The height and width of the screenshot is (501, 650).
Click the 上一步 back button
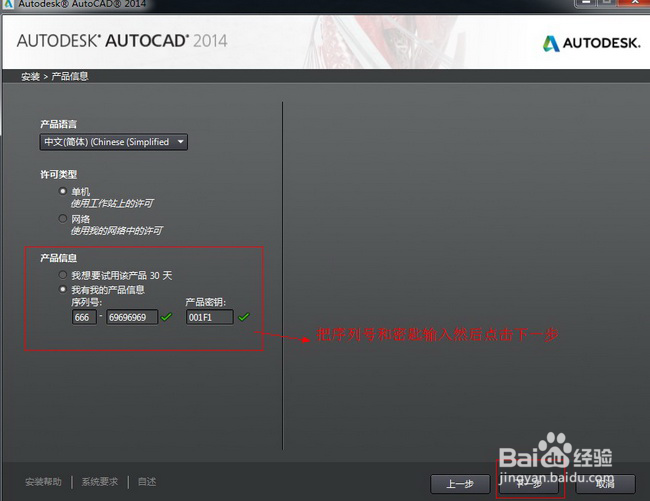pyautogui.click(x=460, y=484)
